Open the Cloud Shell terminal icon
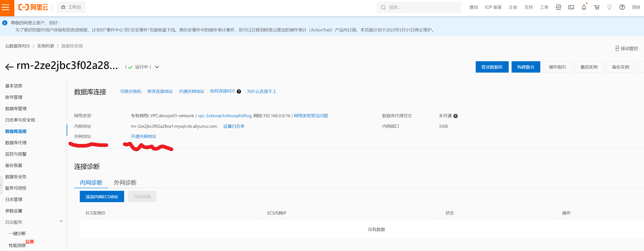This screenshot has height=251, width=644. 571,7
